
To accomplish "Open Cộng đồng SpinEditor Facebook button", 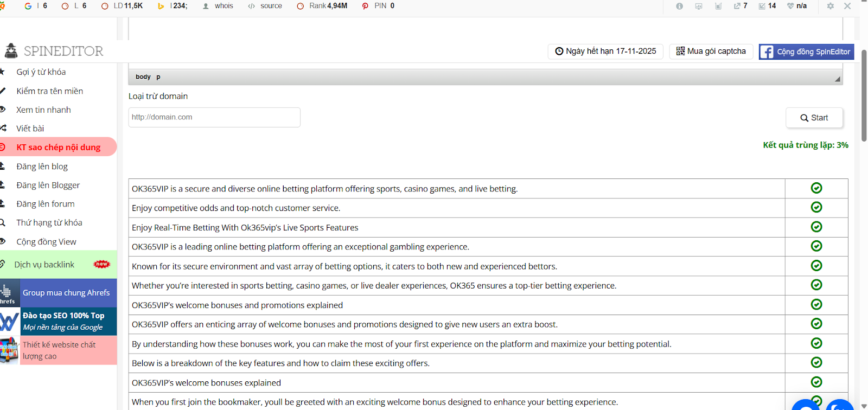I will click(806, 52).
